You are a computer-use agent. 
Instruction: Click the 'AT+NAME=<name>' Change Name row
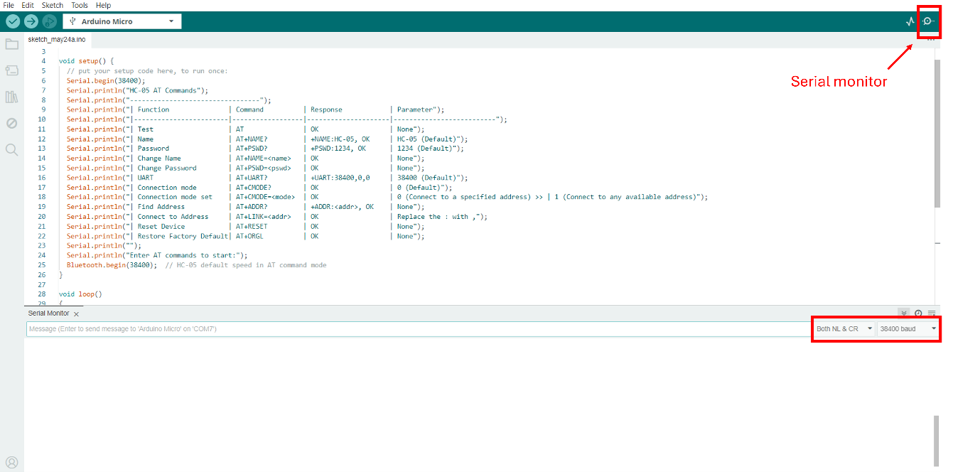click(245, 159)
